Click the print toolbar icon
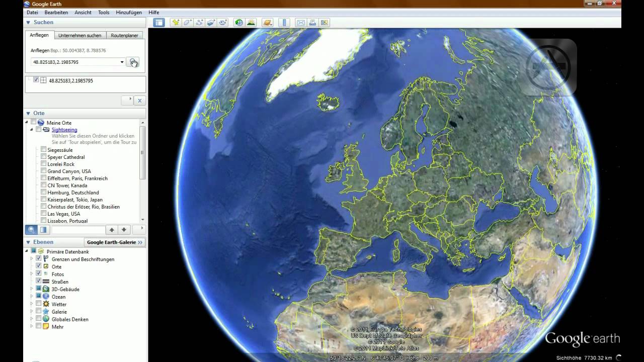644x362 pixels. tap(312, 23)
